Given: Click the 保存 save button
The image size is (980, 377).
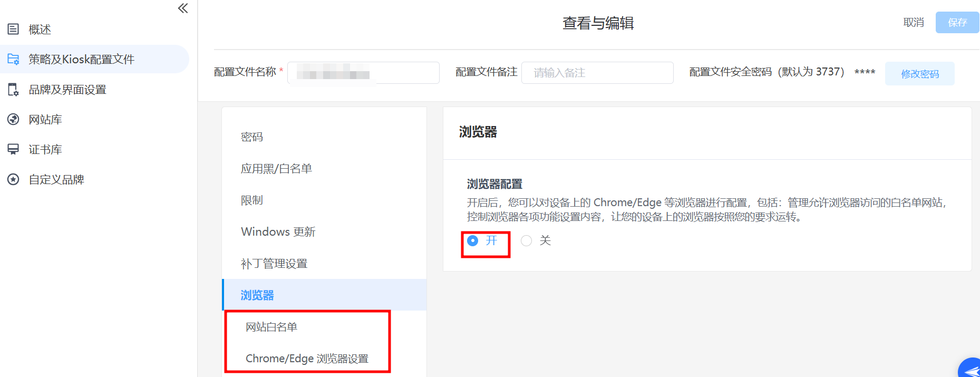Looking at the screenshot, I should [x=957, y=22].
